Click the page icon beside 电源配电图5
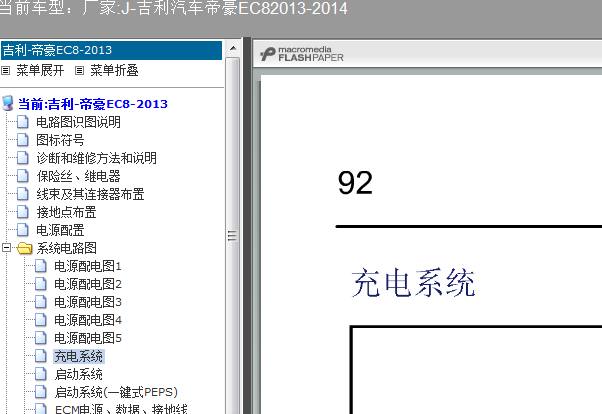This screenshot has height=414, width=602. coord(41,338)
